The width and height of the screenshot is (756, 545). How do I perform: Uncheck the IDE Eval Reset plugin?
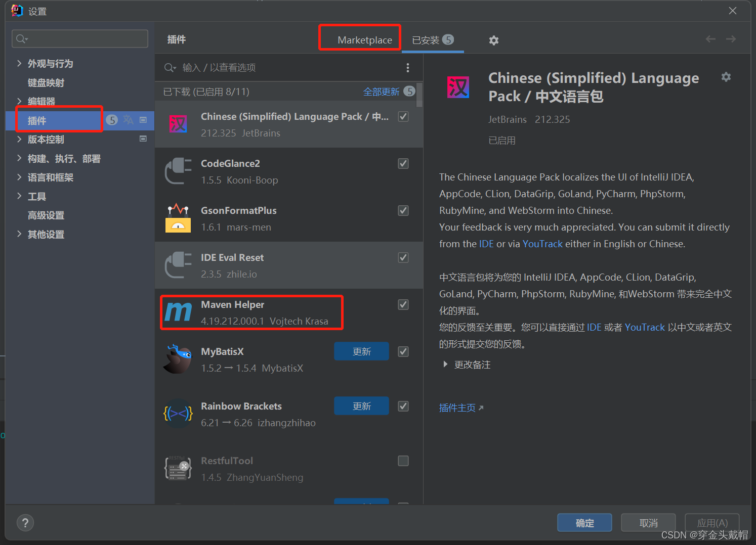pyautogui.click(x=403, y=257)
